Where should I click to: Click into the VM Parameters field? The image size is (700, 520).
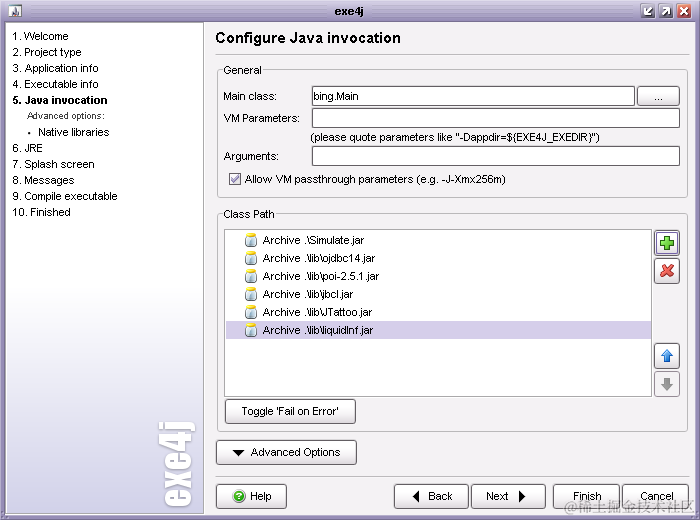[496, 118]
